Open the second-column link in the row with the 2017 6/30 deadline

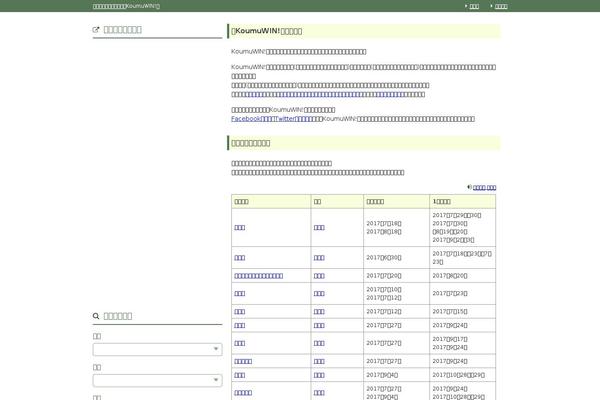click(319, 258)
